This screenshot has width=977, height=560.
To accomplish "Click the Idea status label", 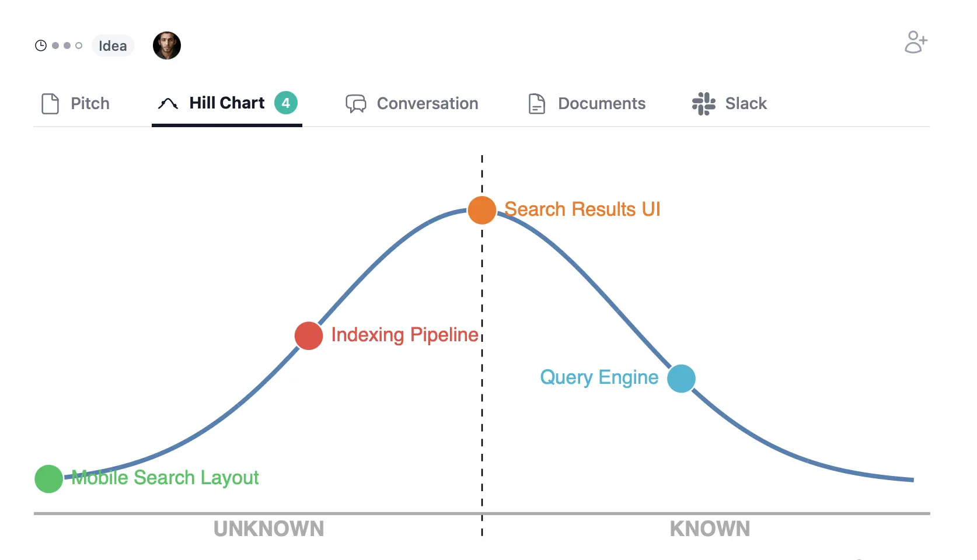I will pos(113,45).
